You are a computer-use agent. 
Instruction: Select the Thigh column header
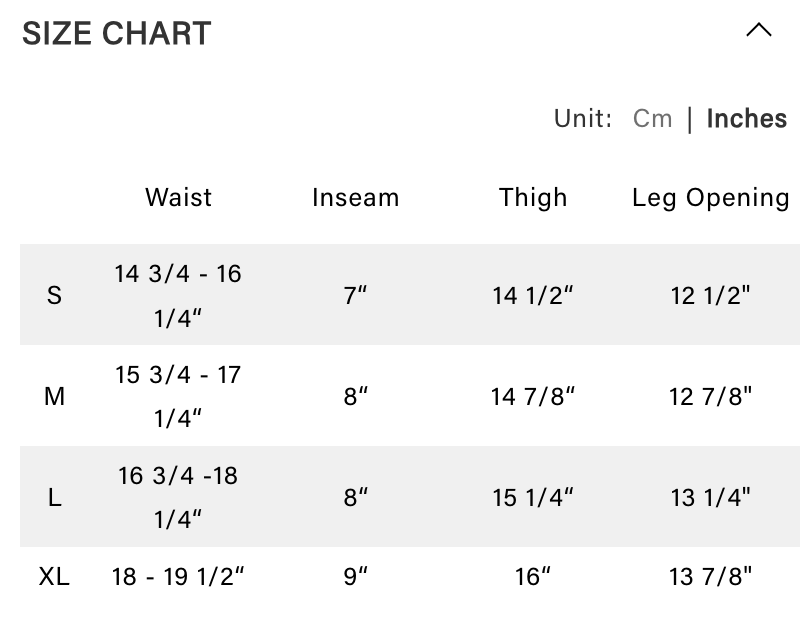click(x=533, y=197)
